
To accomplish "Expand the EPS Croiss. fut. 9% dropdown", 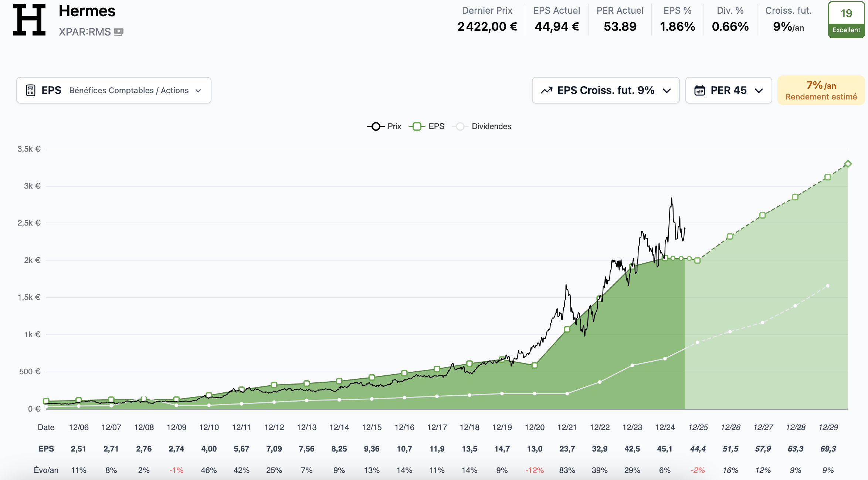I will (606, 90).
